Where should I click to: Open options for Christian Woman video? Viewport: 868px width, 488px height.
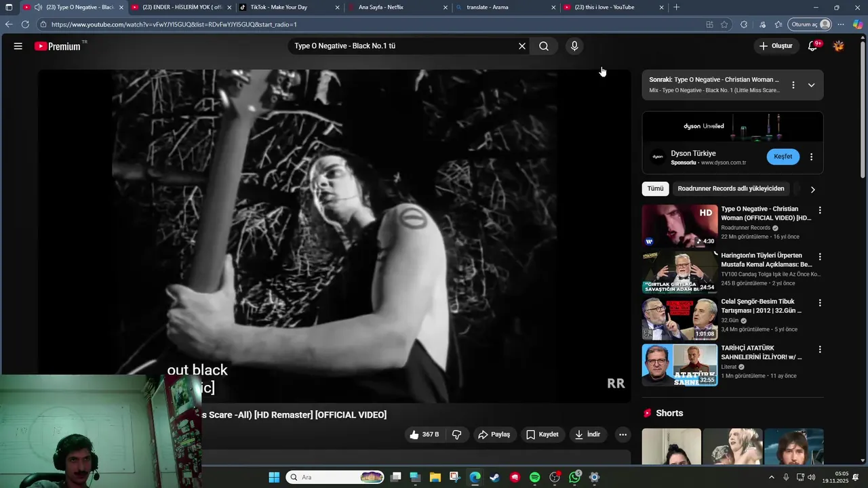[820, 210]
